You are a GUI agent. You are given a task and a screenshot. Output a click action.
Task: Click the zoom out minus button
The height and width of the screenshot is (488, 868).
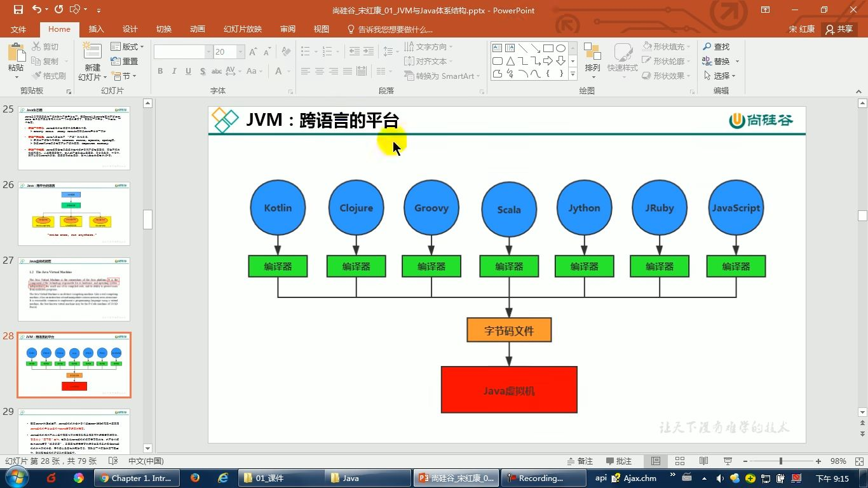745,461
